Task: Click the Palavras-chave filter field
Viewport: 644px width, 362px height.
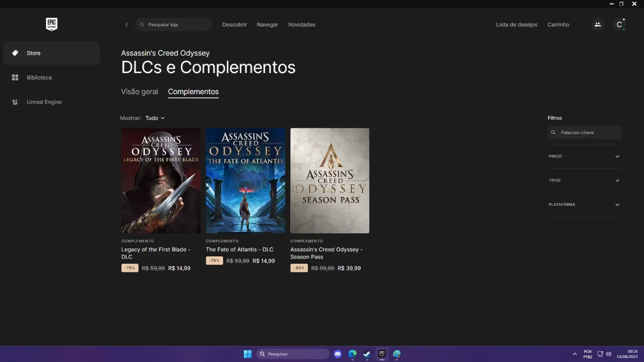Action: click(585, 133)
